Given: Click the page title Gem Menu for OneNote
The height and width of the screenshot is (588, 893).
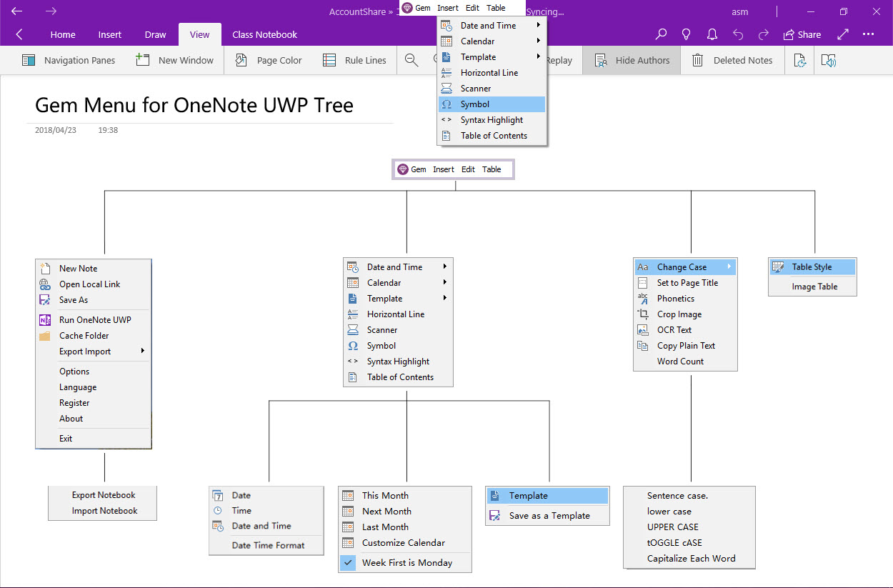Looking at the screenshot, I should [x=193, y=105].
